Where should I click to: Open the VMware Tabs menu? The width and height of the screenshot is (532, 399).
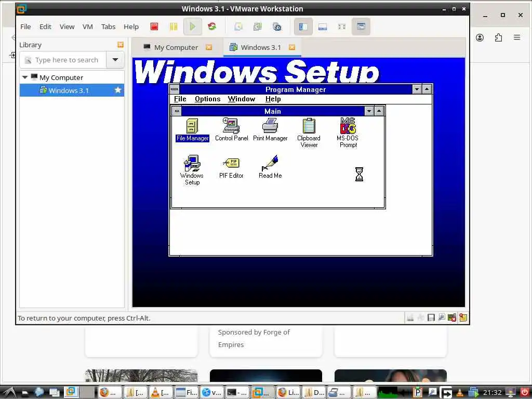click(108, 26)
